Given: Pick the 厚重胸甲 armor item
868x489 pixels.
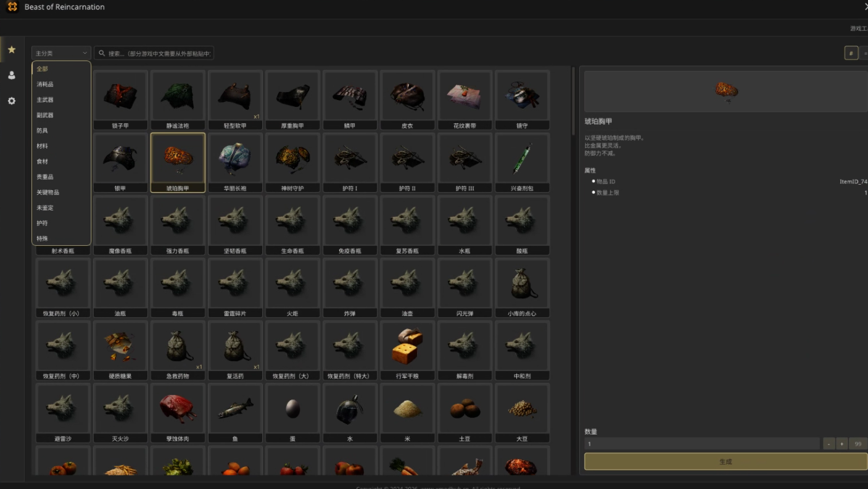Looking at the screenshot, I should click(292, 99).
